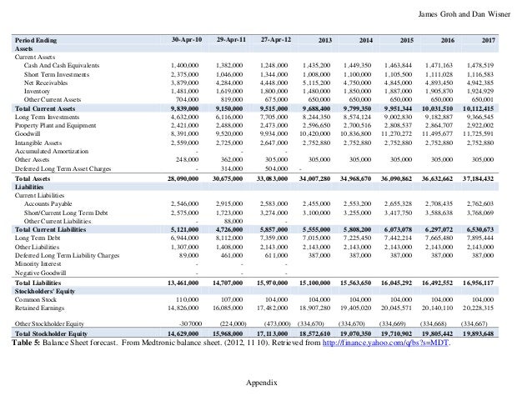This screenshot has height=411, width=532.
Task: Click the 'Total Liabilities' row label
Action: coord(38,283)
